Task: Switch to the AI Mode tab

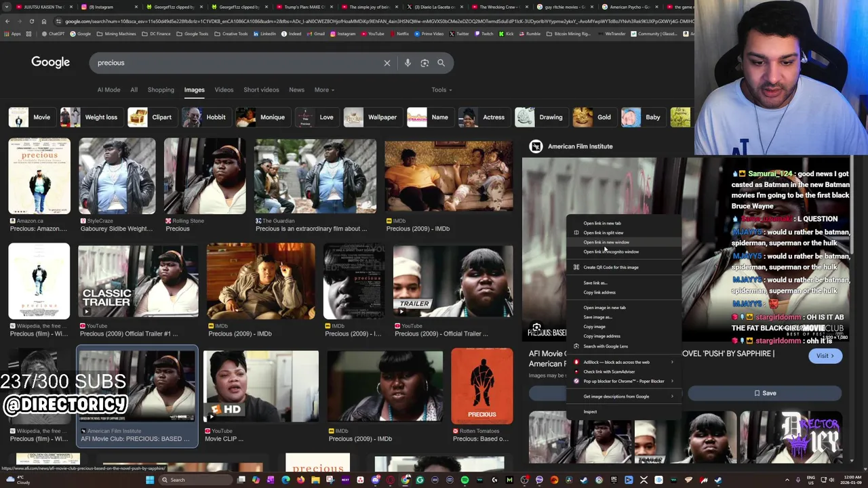Action: pos(108,89)
